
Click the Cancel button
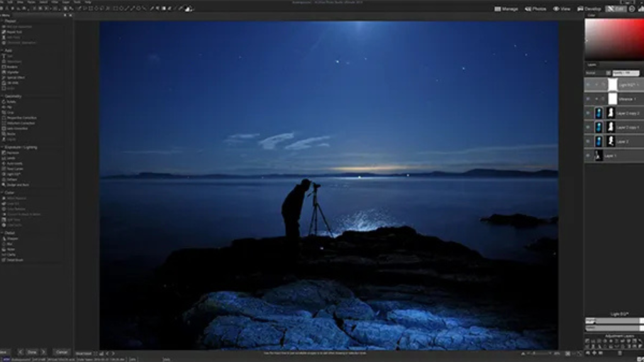coord(61,352)
